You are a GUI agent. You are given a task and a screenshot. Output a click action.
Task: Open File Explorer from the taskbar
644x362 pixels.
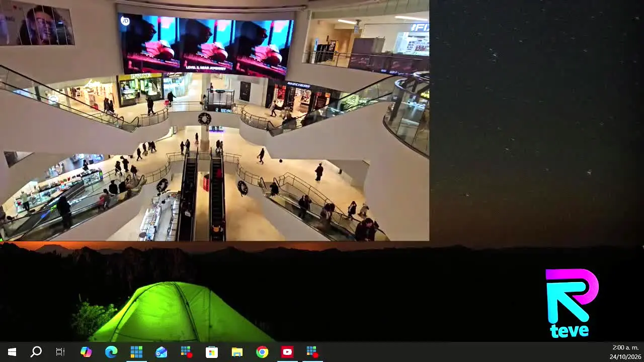[x=237, y=352]
